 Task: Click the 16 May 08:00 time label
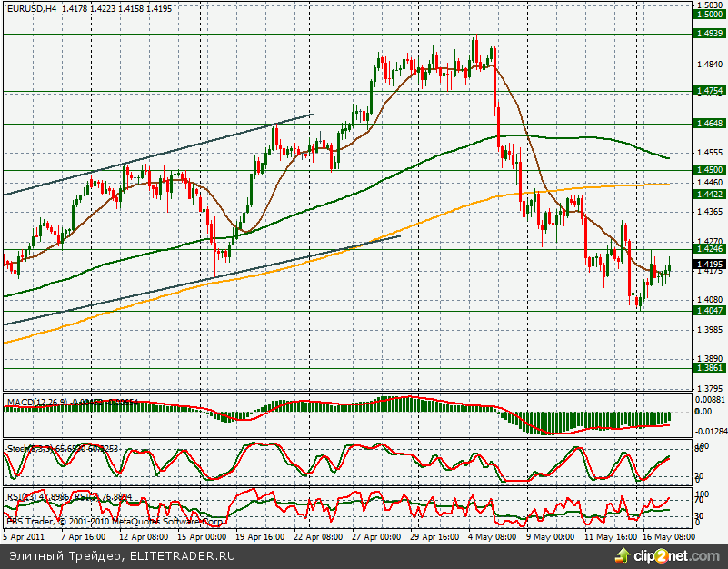(x=670, y=537)
